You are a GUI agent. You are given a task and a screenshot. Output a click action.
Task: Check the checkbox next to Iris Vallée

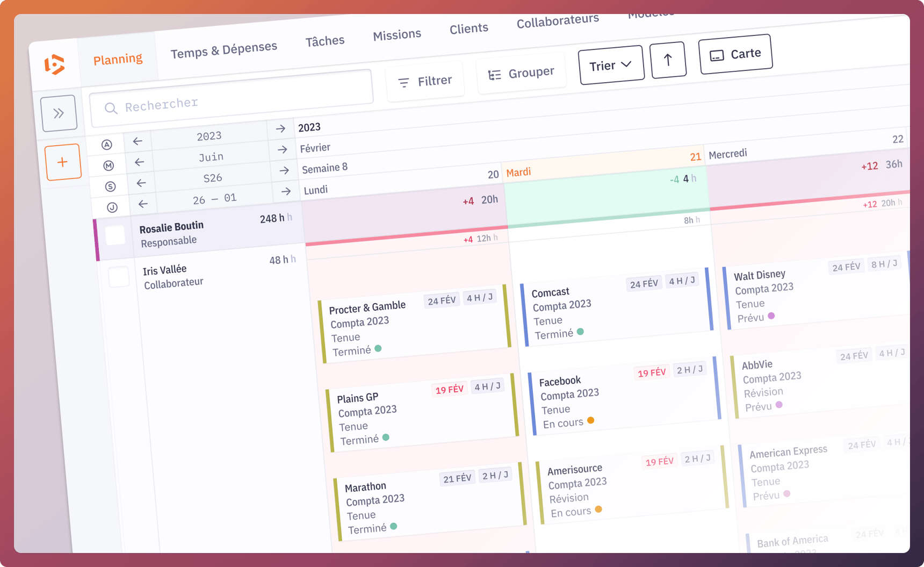click(119, 276)
